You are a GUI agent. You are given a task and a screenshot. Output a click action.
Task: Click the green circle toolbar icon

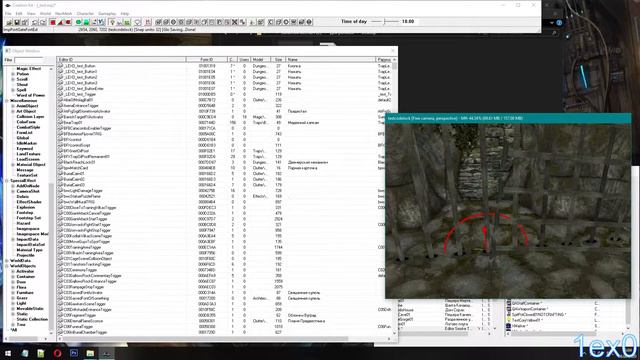click(78, 22)
